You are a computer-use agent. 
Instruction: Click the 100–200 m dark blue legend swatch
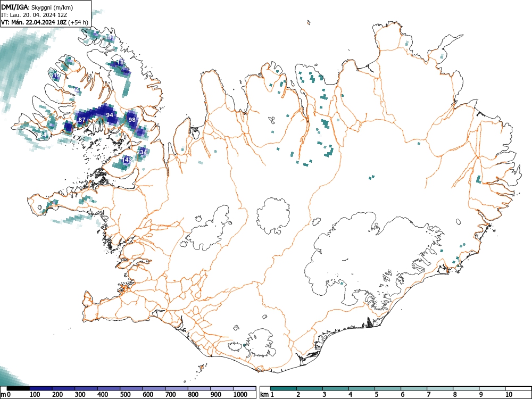tap(41, 388)
